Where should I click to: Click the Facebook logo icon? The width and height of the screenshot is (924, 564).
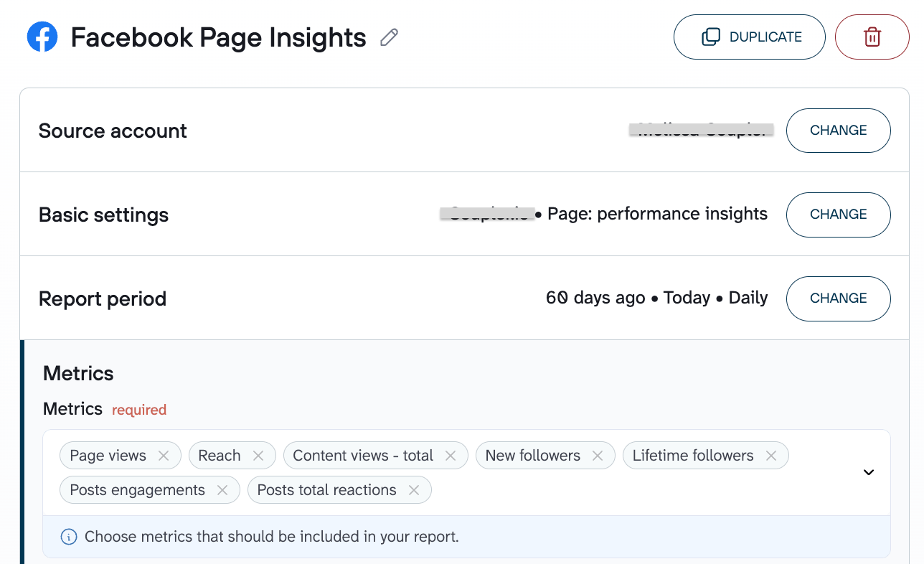(42, 37)
